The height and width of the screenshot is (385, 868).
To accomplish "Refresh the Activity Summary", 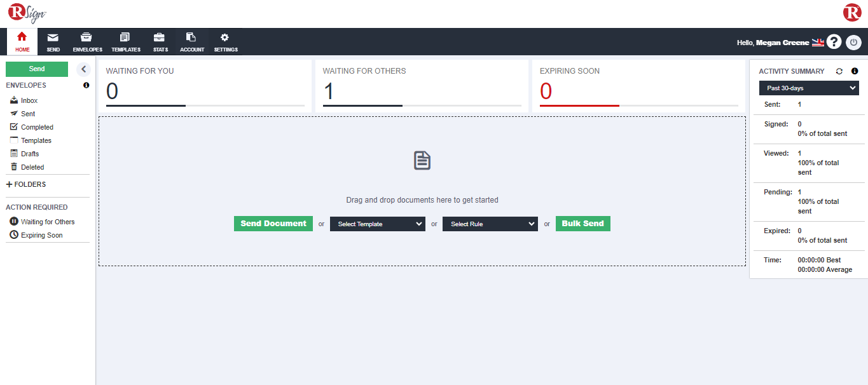I will [839, 71].
